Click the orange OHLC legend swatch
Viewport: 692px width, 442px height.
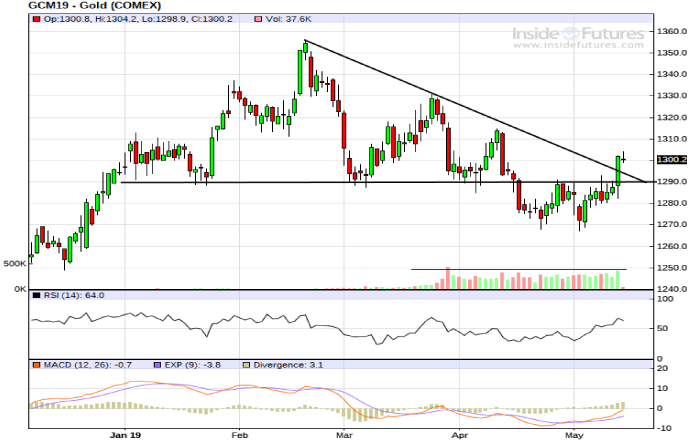pyautogui.click(x=35, y=19)
